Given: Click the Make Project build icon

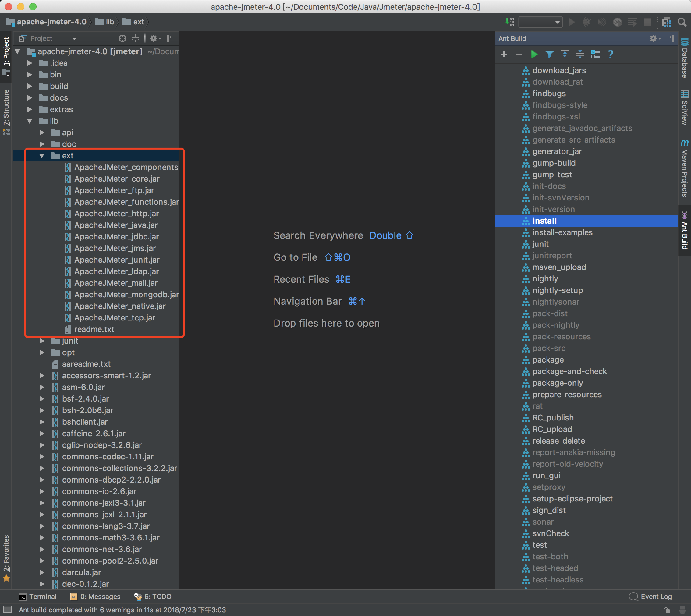Looking at the screenshot, I should [509, 22].
